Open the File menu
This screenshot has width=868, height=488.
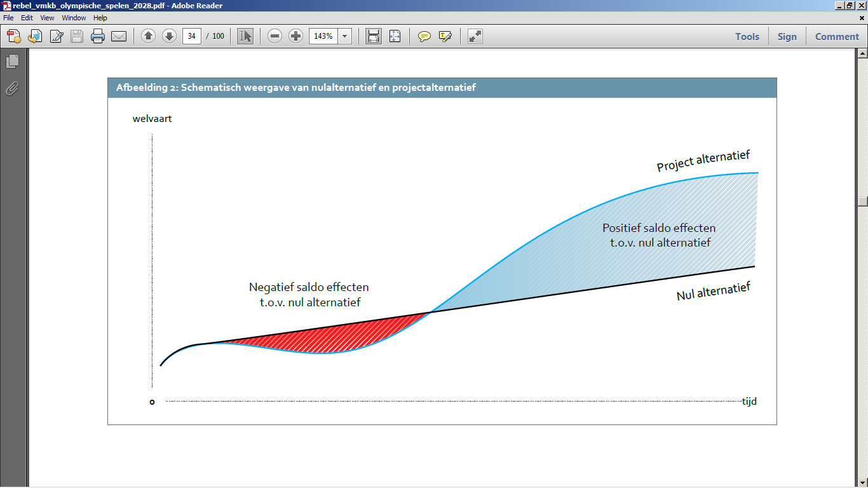8,18
